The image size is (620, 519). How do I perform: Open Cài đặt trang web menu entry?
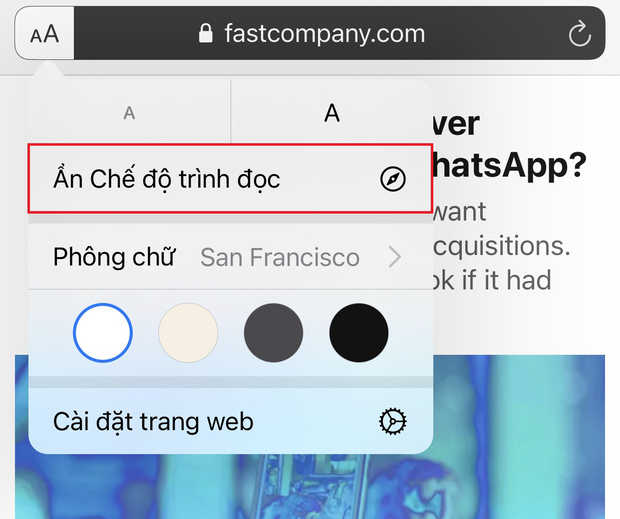coord(231,421)
